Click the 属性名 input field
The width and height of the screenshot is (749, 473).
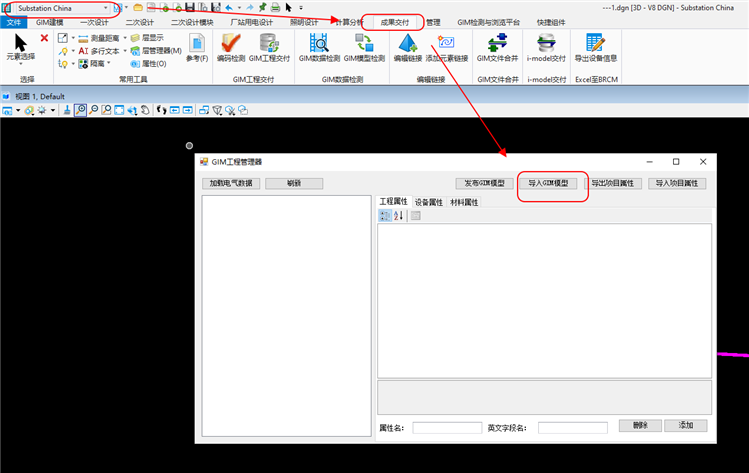[447, 428]
